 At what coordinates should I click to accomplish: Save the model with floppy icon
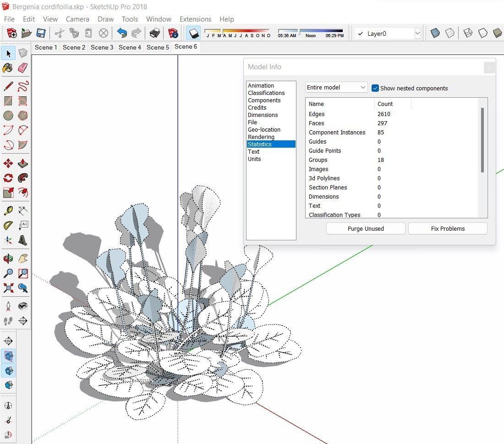(x=41, y=33)
